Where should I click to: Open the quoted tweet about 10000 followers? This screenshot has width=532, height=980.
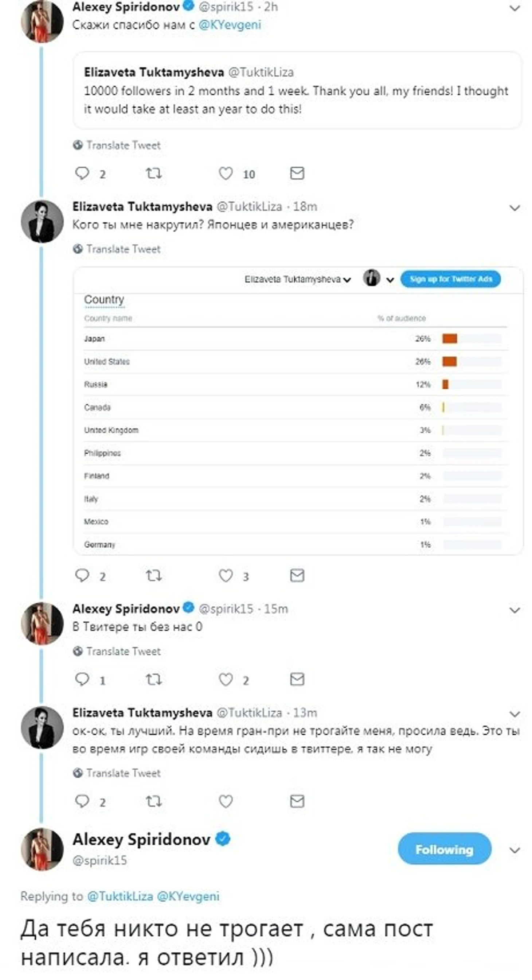(x=297, y=90)
